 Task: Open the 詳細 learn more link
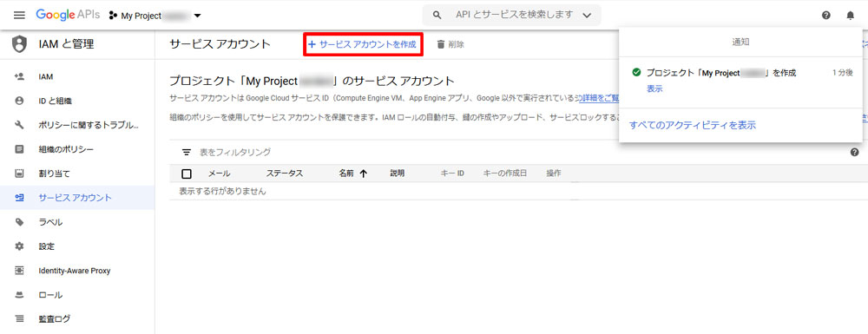click(600, 98)
